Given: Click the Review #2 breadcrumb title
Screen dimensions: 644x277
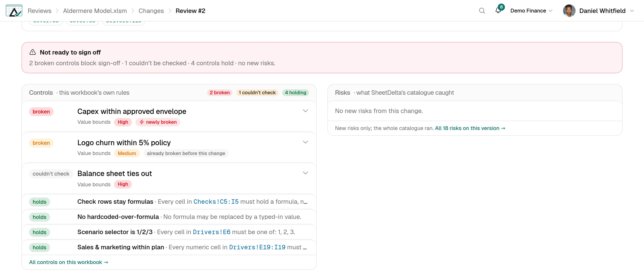Looking at the screenshot, I should click(190, 11).
